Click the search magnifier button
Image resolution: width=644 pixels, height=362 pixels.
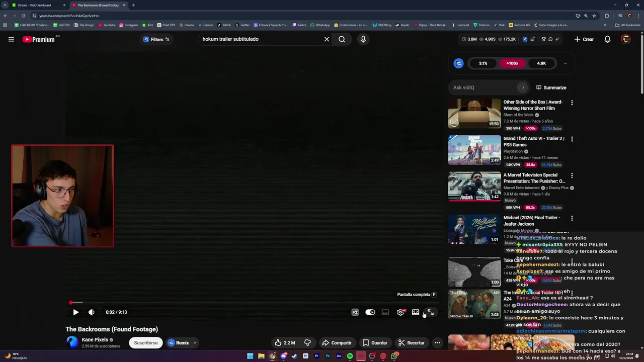(342, 39)
